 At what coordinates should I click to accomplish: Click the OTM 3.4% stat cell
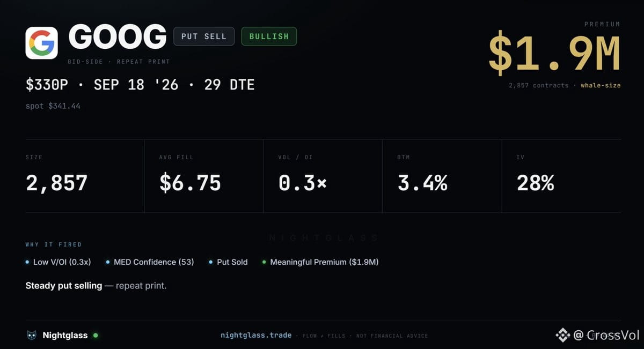tap(442, 176)
